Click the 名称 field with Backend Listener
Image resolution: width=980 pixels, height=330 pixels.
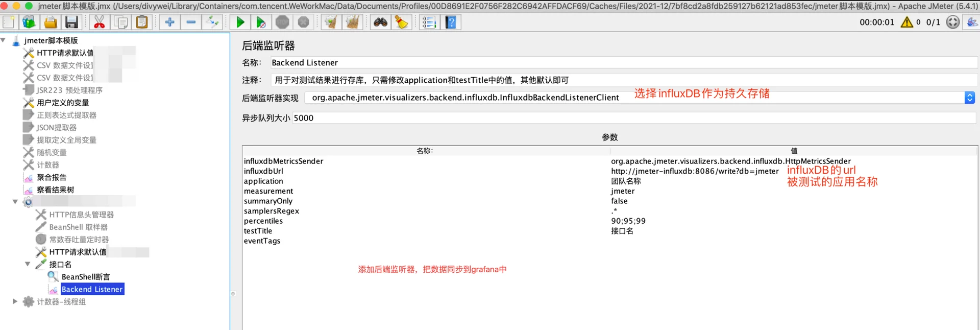pyautogui.click(x=624, y=62)
